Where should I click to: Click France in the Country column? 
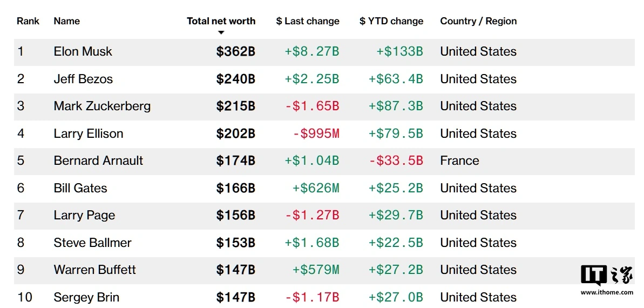(x=459, y=160)
